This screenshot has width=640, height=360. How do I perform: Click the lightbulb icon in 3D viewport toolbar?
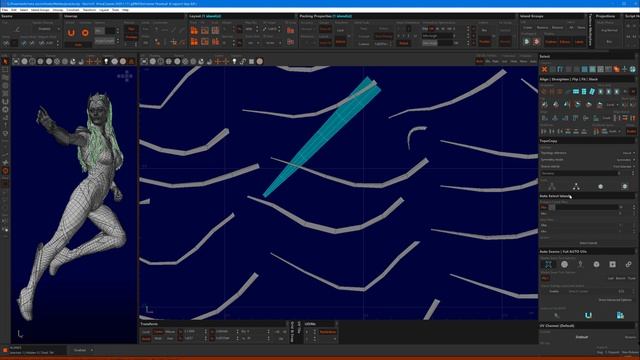tap(106, 61)
